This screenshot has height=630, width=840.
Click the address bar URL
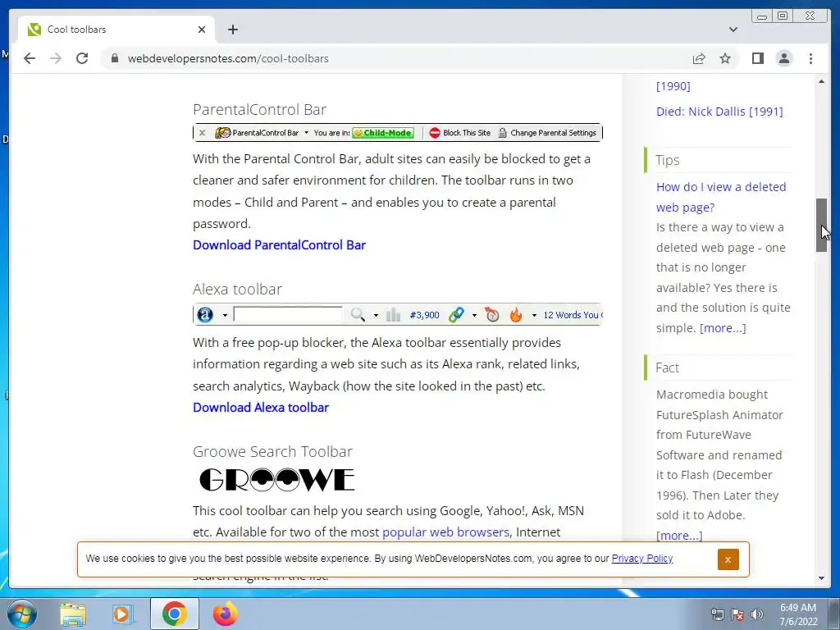tap(228, 58)
